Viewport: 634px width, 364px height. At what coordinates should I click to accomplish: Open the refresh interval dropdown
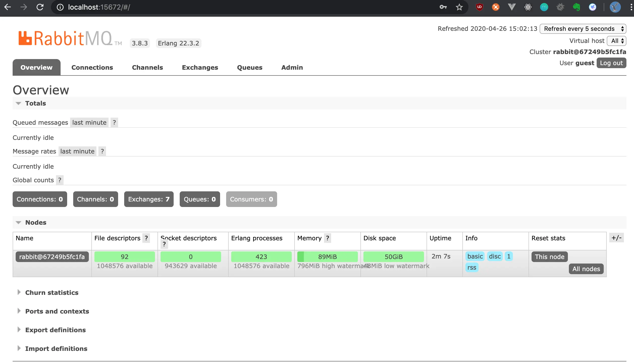click(583, 29)
